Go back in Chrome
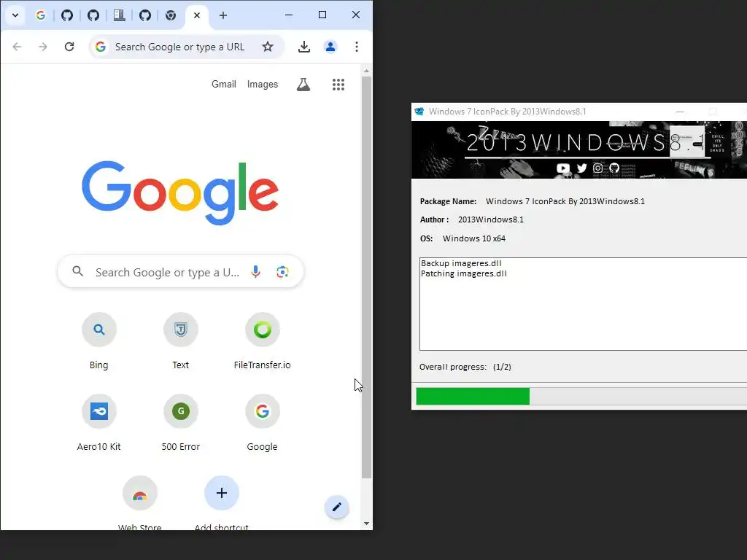The height and width of the screenshot is (560, 747). coord(17,47)
